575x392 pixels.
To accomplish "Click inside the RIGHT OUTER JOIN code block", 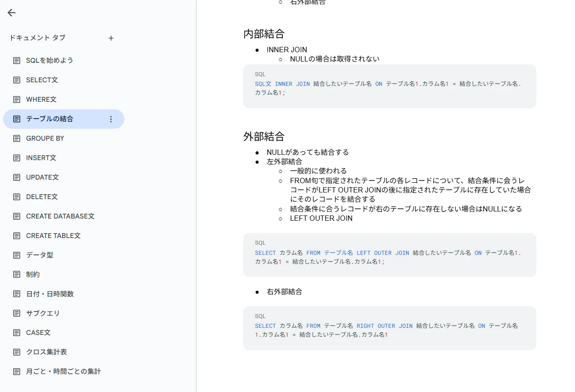I will pyautogui.click(x=390, y=328).
